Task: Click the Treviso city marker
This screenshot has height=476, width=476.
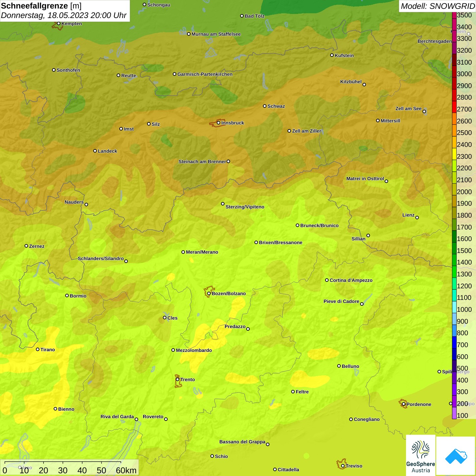Action: pyautogui.click(x=343, y=466)
